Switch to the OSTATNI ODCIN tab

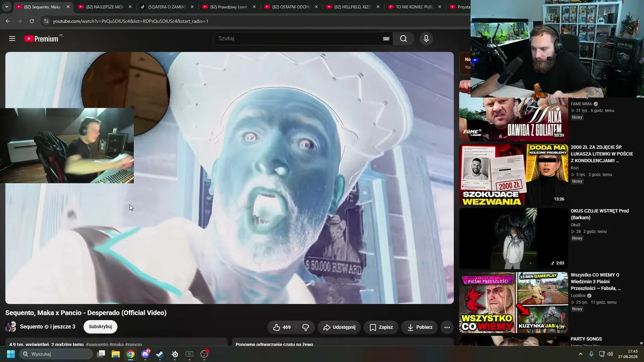pos(291,7)
